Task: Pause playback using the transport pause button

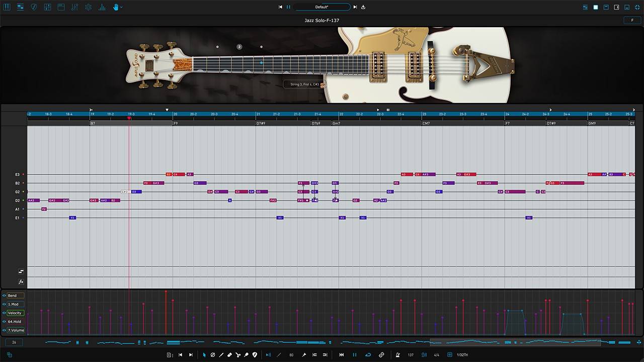Action: tap(354, 354)
